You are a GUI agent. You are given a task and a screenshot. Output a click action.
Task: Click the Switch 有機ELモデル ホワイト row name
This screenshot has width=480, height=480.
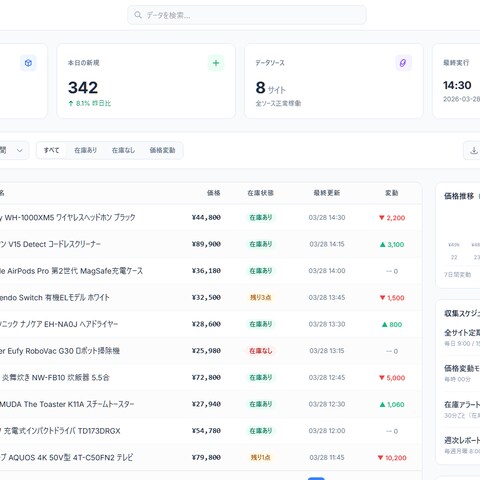[x=55, y=298]
